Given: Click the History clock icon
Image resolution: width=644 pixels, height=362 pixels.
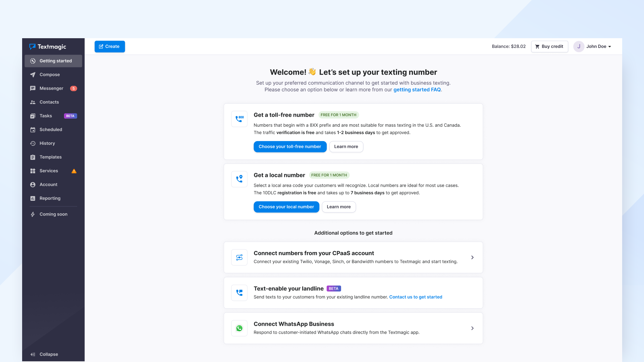Looking at the screenshot, I should pos(33,143).
